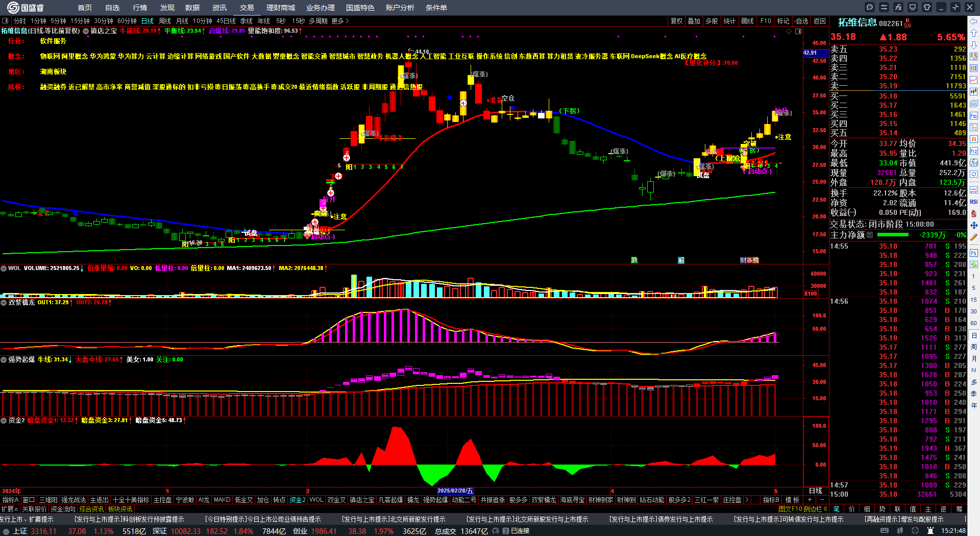Expand the 资金2 indicator dropdown
Image resolution: width=980 pixels, height=536 pixels.
pyautogui.click(x=4, y=420)
